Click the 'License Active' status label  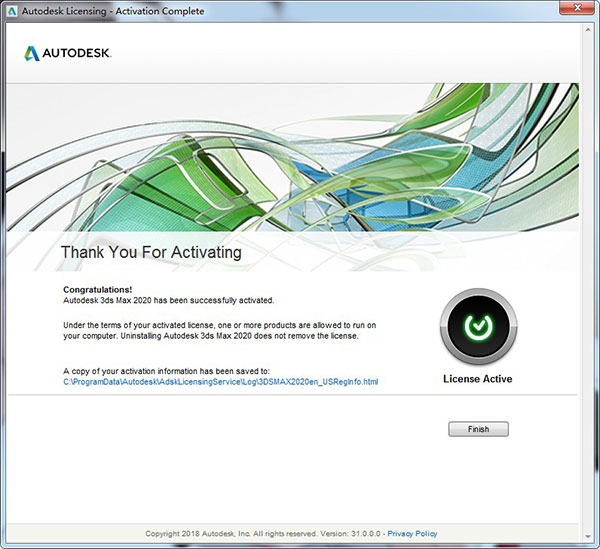coord(477,380)
